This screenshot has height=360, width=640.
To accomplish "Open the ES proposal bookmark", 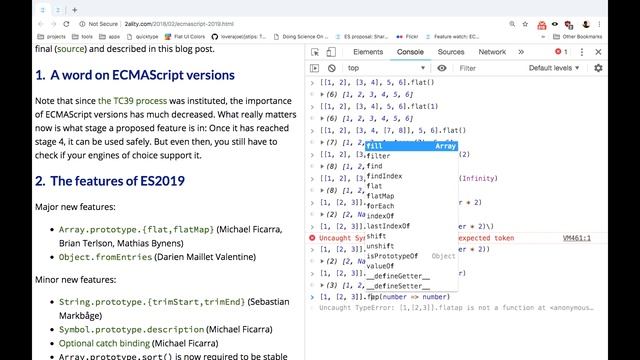I will tap(362, 36).
